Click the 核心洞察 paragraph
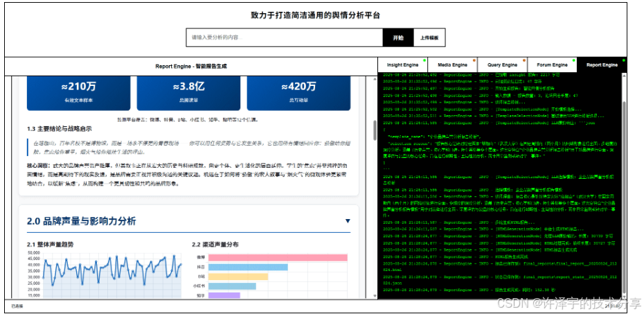This screenshot has width=644, height=314. tap(188, 174)
